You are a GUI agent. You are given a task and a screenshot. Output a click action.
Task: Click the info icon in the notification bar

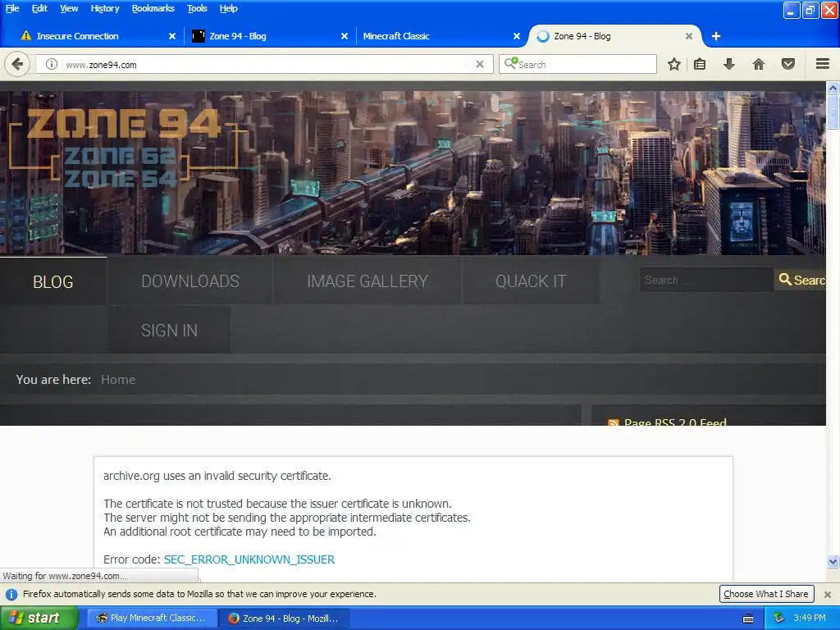tap(11, 594)
